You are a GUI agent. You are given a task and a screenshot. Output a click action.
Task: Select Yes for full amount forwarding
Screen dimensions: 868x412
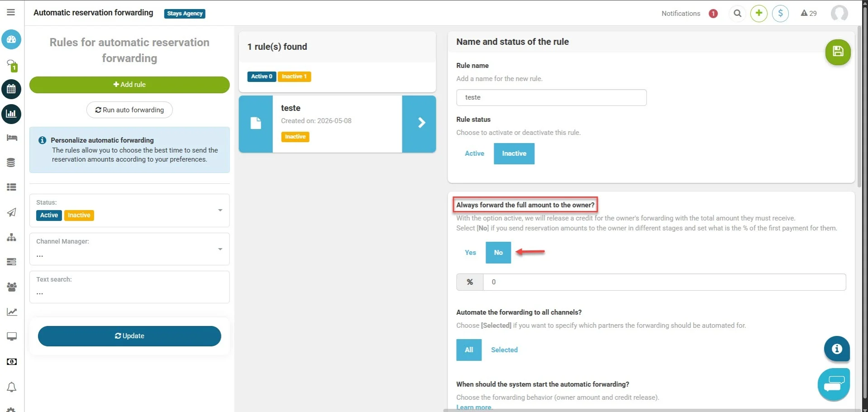click(x=470, y=253)
